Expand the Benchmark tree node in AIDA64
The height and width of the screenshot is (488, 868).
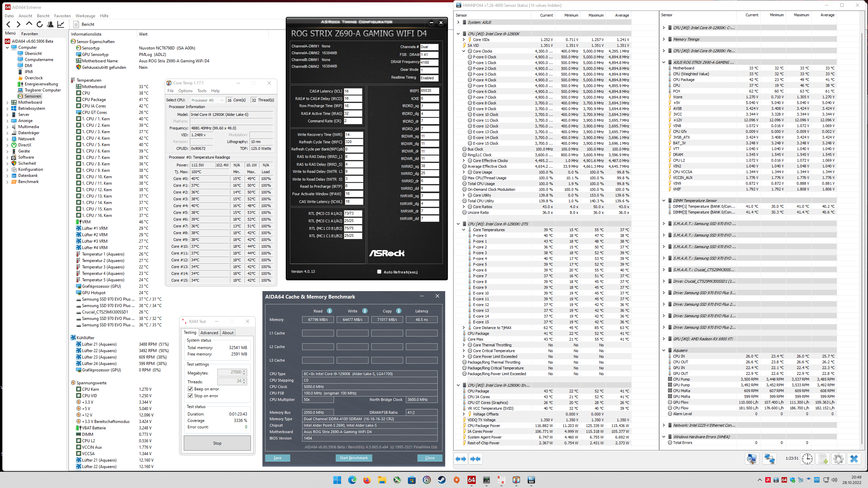point(7,182)
